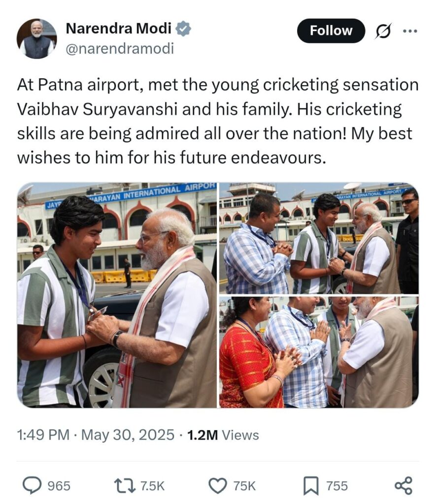Click the 7.5K retweet count
436x504 pixels.
click(153, 486)
